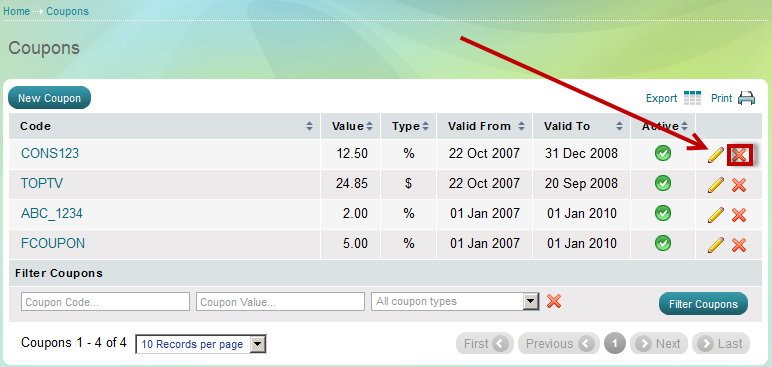Click the Print text link
The width and height of the screenshot is (772, 367).
tap(722, 99)
